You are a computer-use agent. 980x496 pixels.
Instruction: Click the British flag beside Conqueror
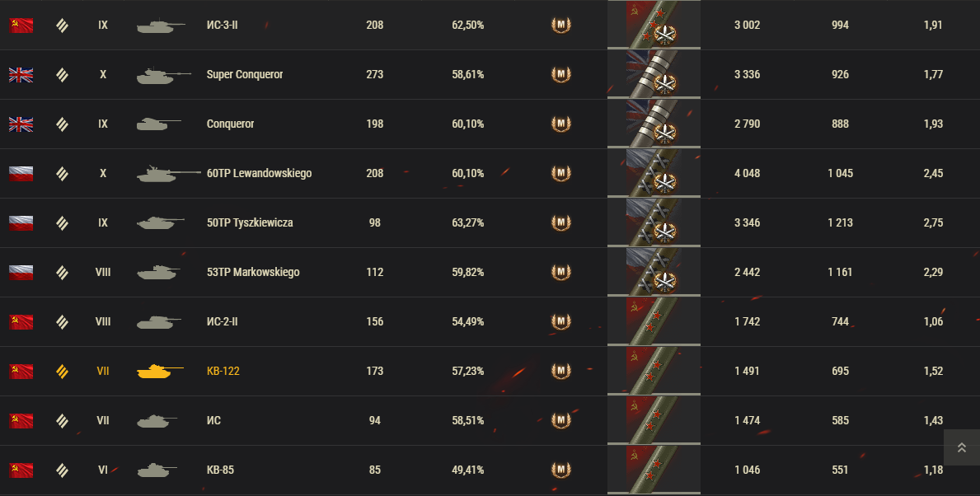click(x=21, y=124)
